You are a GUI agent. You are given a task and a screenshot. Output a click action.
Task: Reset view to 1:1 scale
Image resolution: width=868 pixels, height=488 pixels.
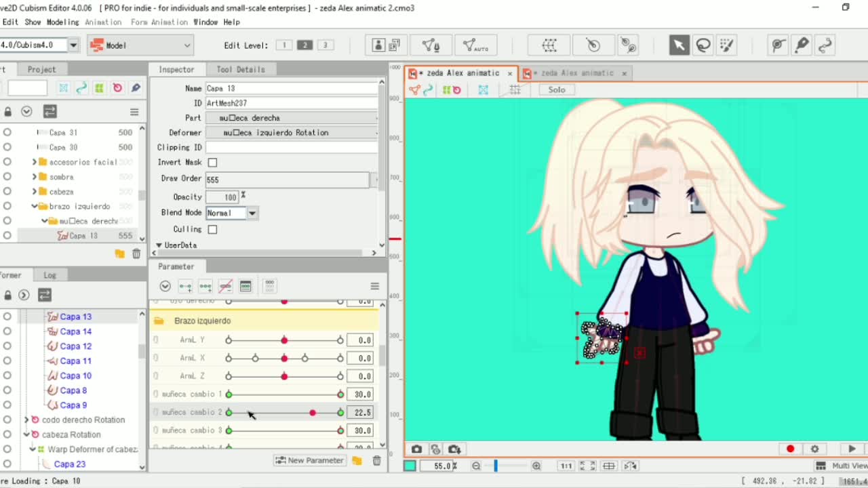(x=566, y=466)
